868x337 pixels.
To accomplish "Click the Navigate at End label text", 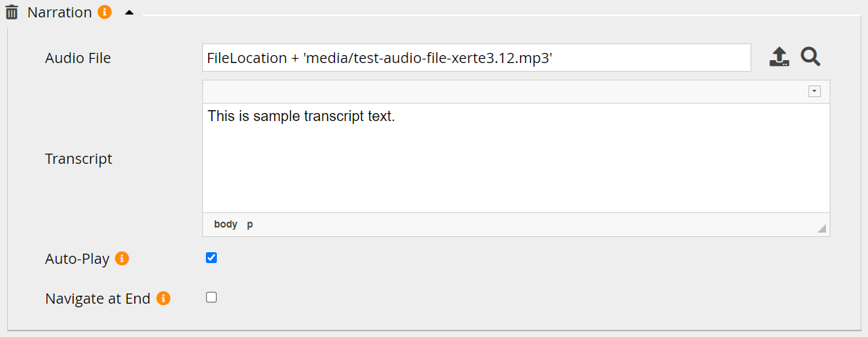I will point(98,299).
